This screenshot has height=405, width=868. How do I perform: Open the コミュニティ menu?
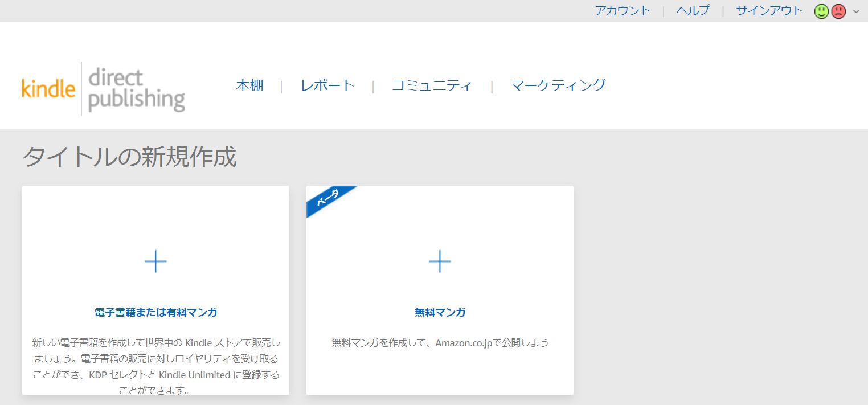pyautogui.click(x=432, y=85)
